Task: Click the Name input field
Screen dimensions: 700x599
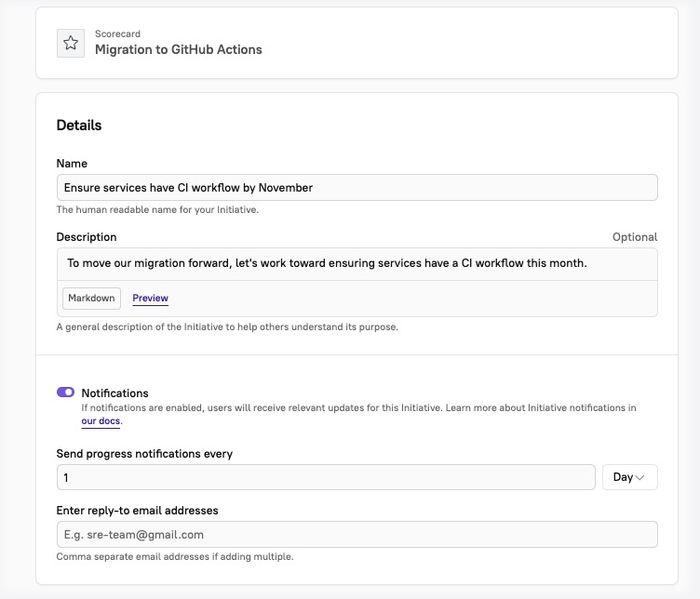Action: coord(357,187)
